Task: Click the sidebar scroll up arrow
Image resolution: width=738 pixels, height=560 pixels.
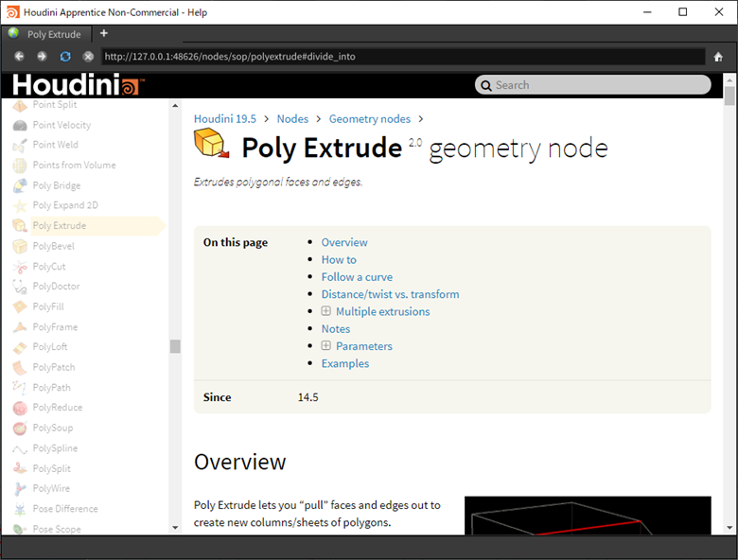Action: tap(175, 106)
